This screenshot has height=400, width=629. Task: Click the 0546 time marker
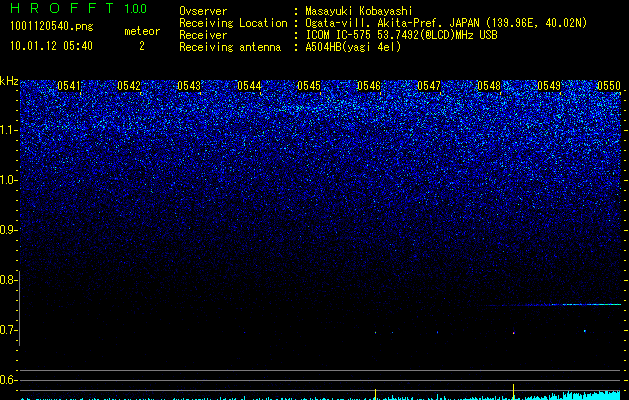tap(369, 86)
